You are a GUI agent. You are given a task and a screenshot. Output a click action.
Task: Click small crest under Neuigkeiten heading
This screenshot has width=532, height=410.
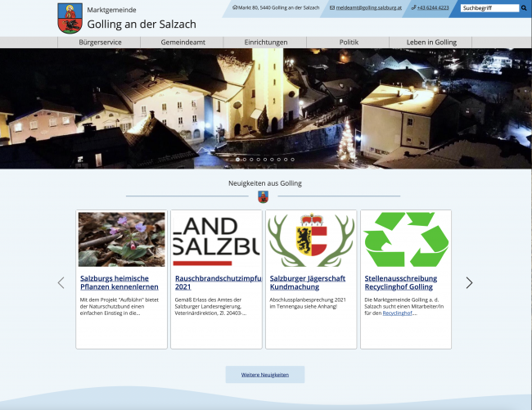[263, 196]
